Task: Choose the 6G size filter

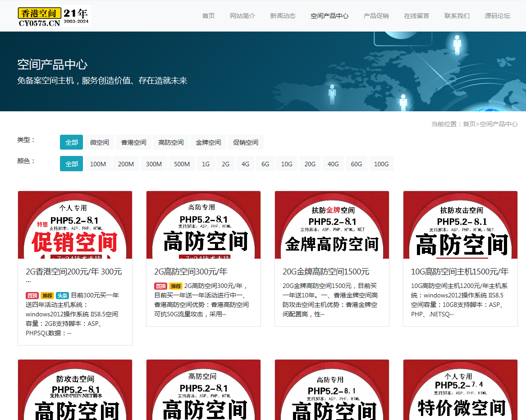Action: [265, 164]
